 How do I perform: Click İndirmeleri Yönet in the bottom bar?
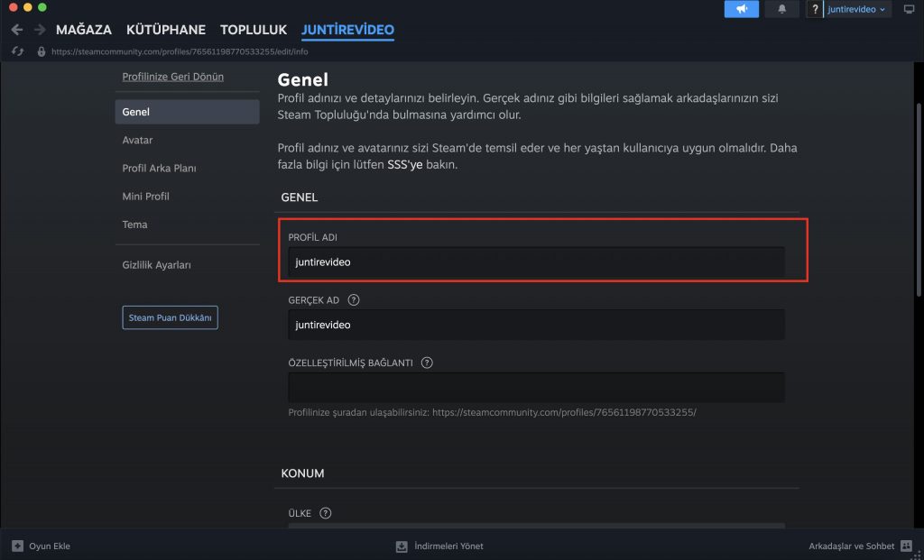point(449,546)
